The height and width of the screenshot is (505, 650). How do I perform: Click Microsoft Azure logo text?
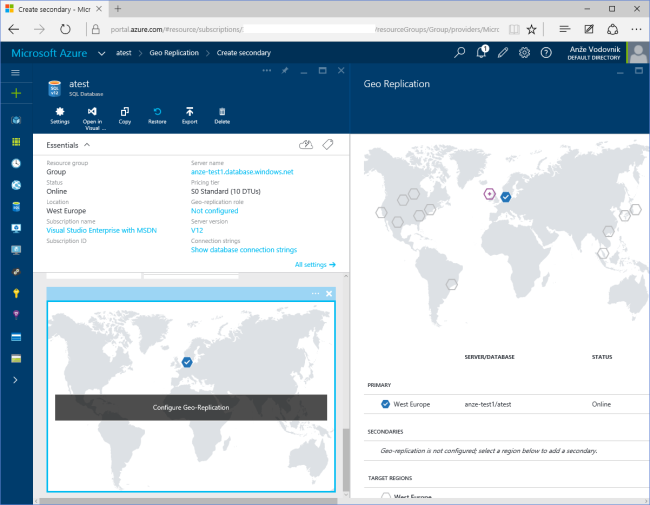49,53
